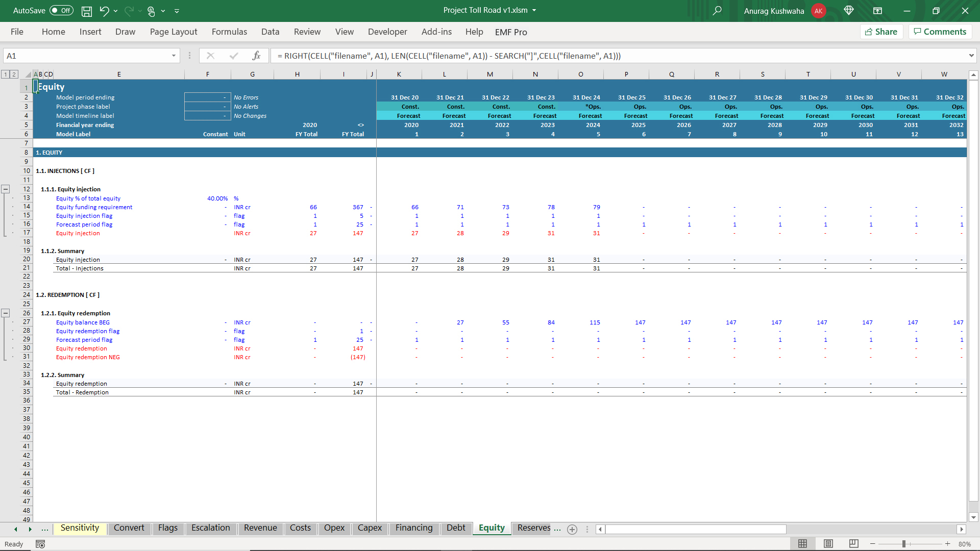Open the Name Box dropdown arrow

pyautogui.click(x=174, y=56)
